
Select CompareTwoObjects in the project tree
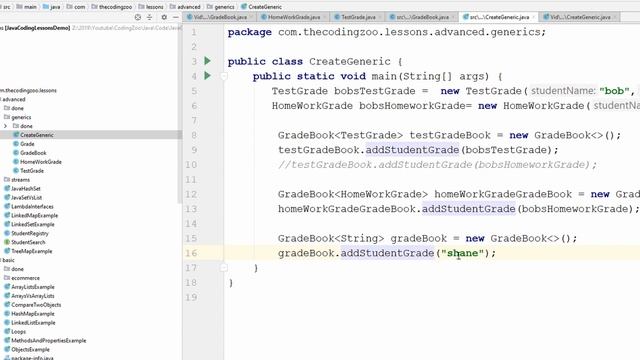36,305
